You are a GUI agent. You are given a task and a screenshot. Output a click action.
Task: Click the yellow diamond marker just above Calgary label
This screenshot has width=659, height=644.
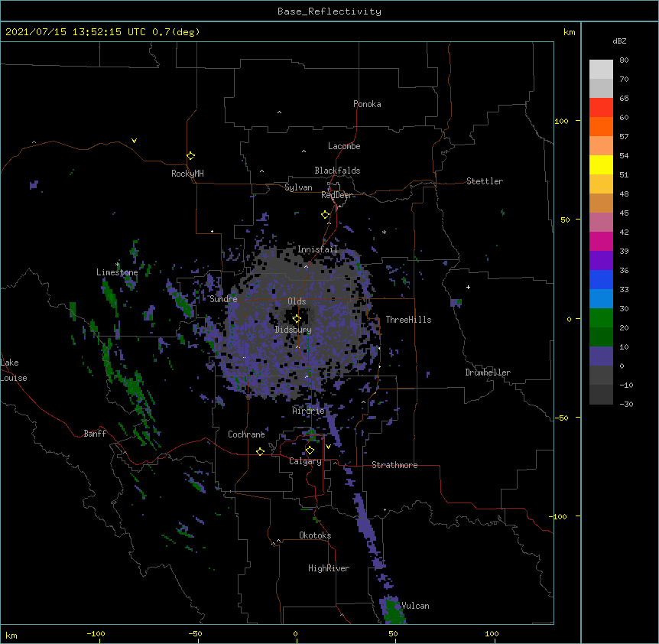[x=310, y=450]
